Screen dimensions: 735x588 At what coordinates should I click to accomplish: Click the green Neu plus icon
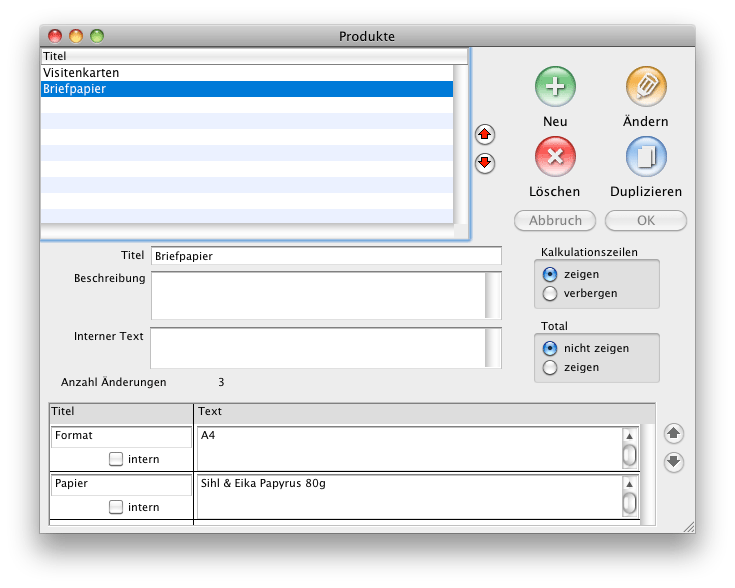(555, 87)
